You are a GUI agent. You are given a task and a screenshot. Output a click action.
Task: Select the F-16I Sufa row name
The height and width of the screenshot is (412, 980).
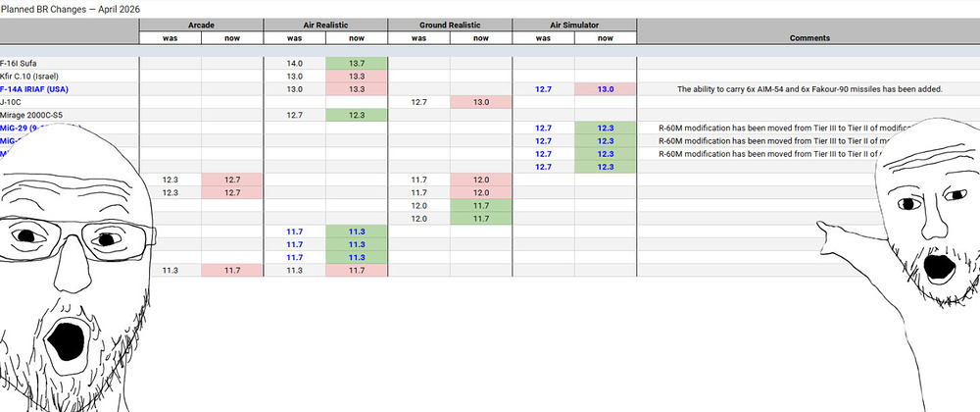[19, 63]
